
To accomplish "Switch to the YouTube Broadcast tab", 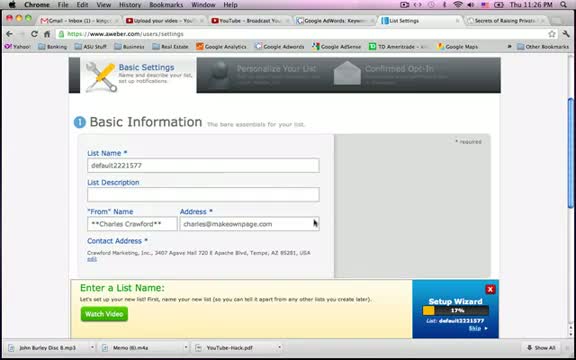I will coord(251,21).
